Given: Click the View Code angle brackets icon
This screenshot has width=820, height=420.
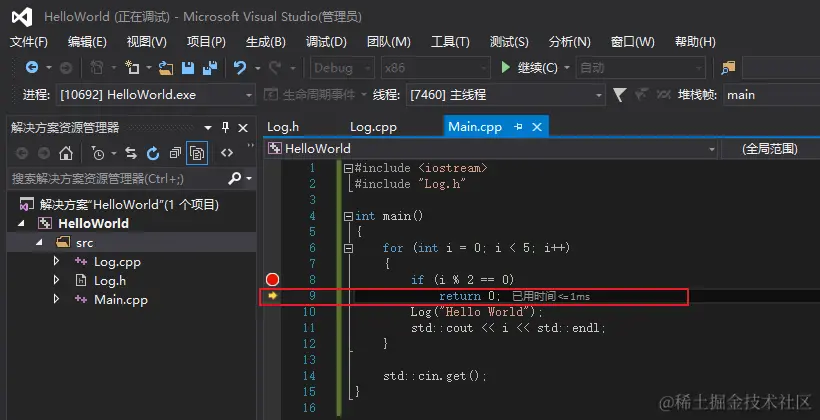Looking at the screenshot, I should [x=226, y=153].
